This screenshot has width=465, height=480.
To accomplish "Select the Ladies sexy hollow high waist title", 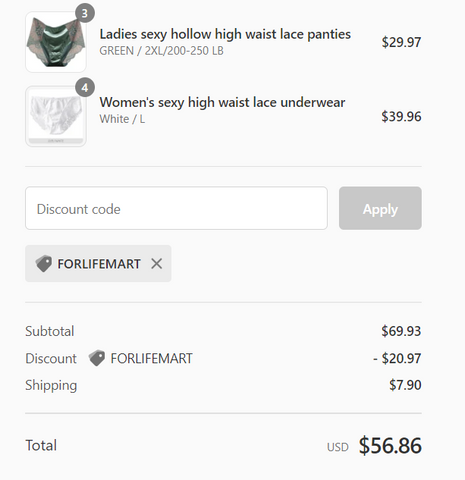I will point(225,34).
